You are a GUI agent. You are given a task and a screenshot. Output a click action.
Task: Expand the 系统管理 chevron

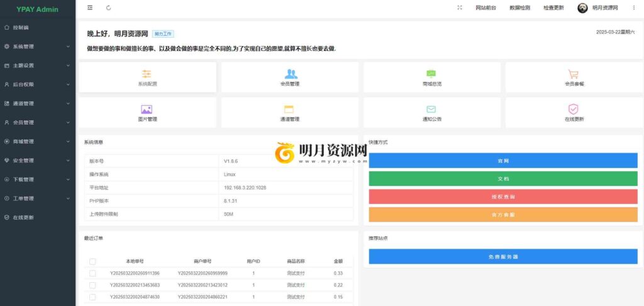(x=68, y=47)
